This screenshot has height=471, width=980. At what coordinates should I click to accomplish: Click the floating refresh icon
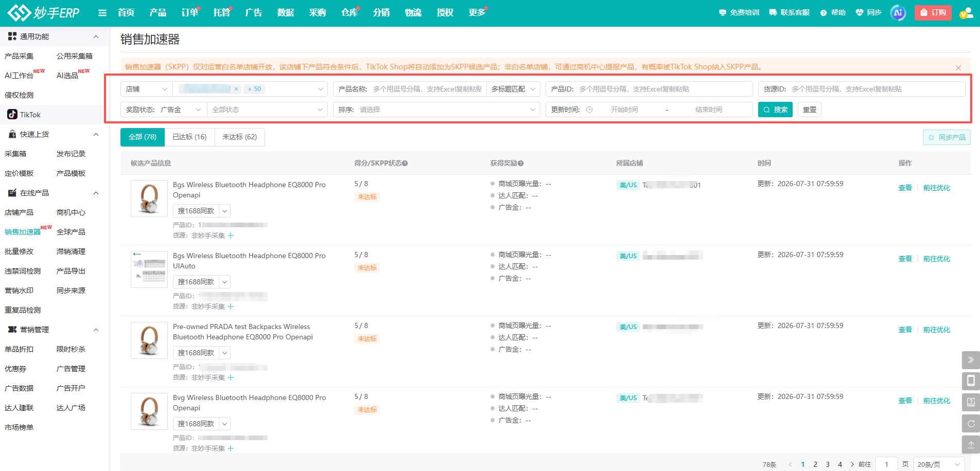[971, 423]
